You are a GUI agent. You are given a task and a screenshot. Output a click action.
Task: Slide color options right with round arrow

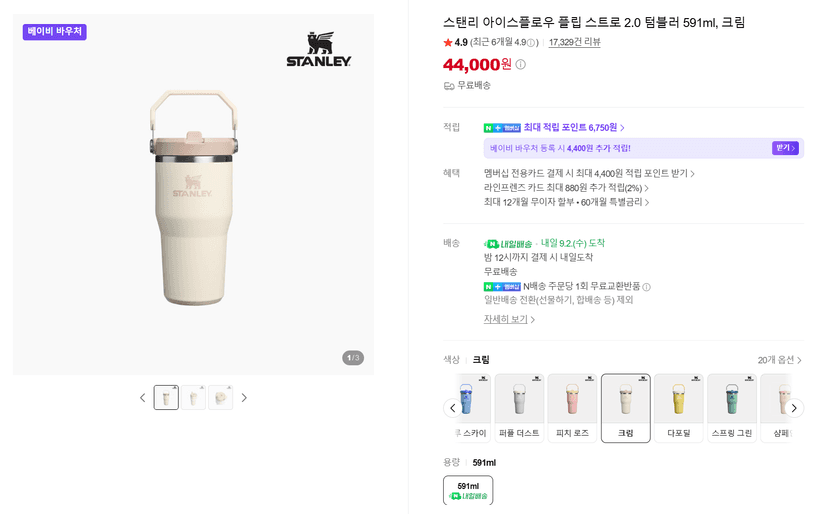[x=794, y=408]
